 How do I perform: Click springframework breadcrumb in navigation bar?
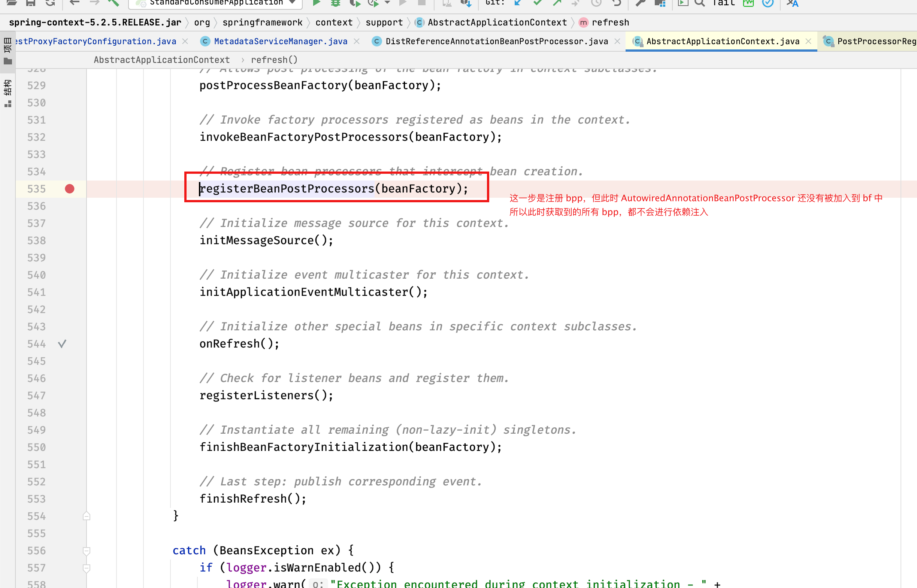click(x=263, y=22)
